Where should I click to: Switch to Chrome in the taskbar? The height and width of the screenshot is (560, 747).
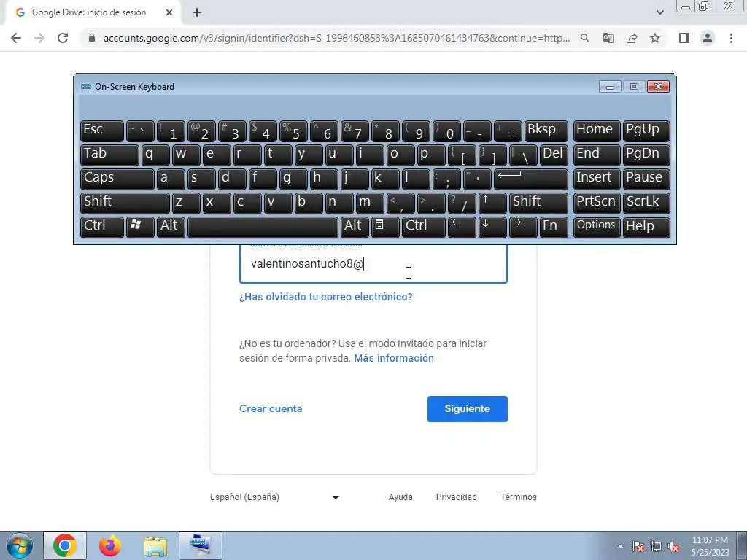click(65, 545)
